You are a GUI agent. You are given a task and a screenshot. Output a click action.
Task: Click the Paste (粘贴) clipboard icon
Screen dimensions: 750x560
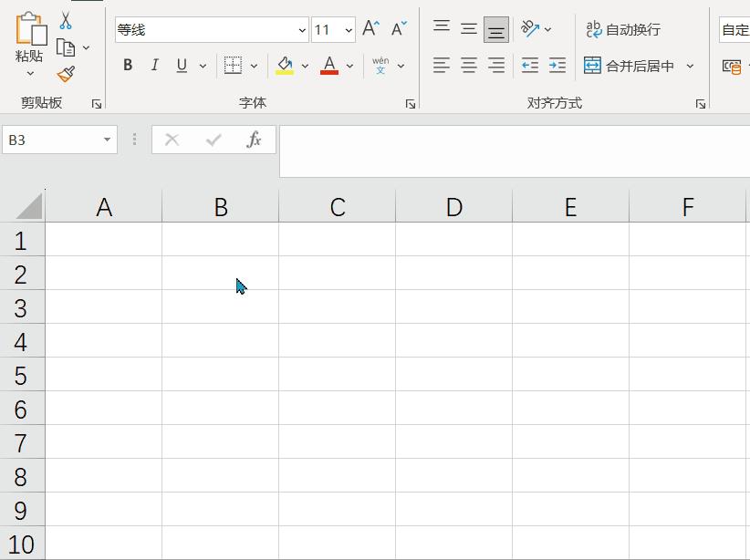pos(31,28)
